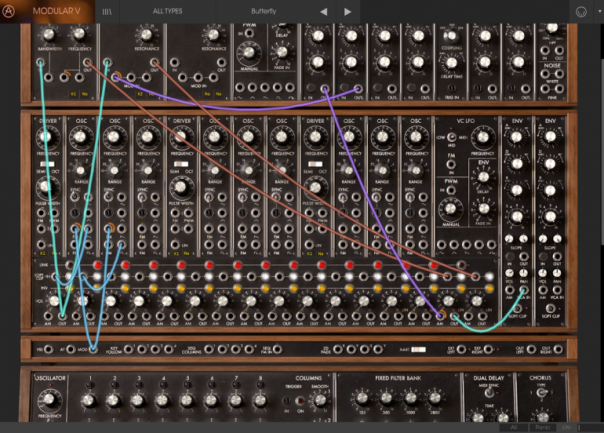604x433 pixels.
Task: Go to the previous preset arrow
Action: [324, 12]
